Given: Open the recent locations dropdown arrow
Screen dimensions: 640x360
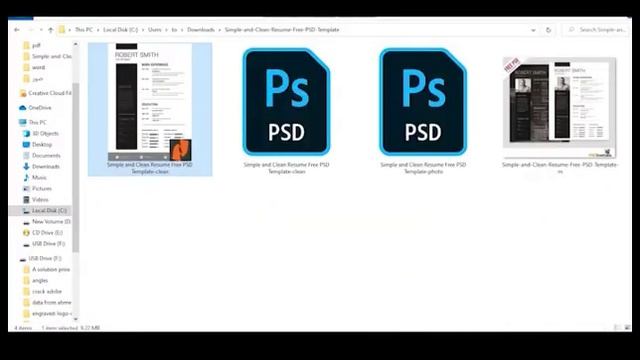Looking at the screenshot, I should [x=41, y=30].
